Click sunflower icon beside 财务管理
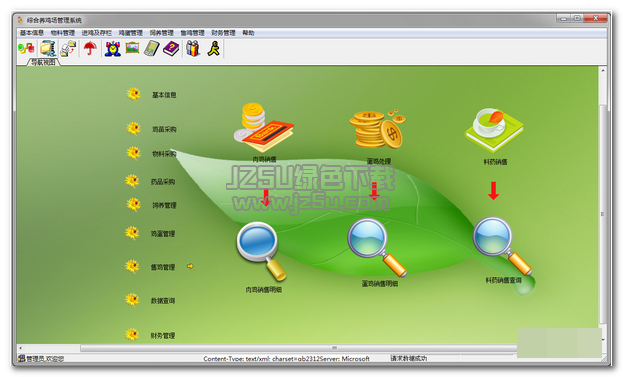 coord(132,335)
